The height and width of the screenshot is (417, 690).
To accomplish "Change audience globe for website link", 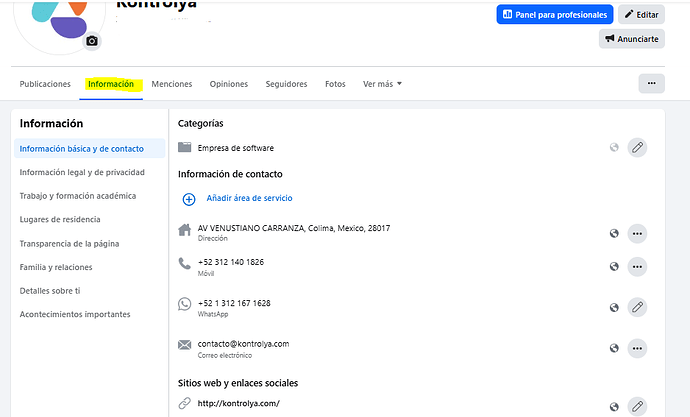I will (x=614, y=407).
